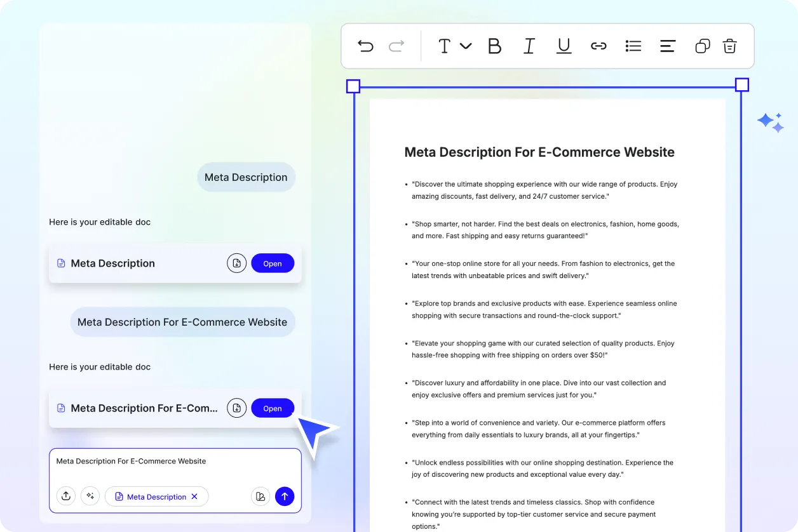Open the text style dropdown
Screen dimensions: 798x532
point(454,46)
